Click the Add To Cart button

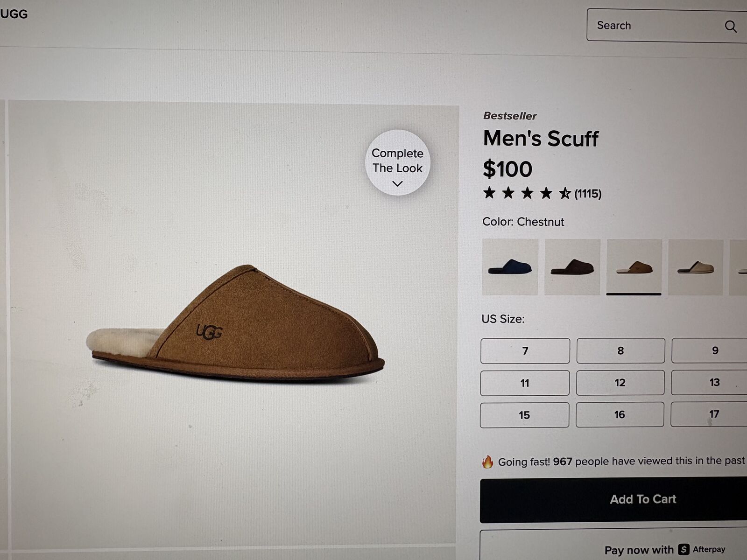point(642,499)
